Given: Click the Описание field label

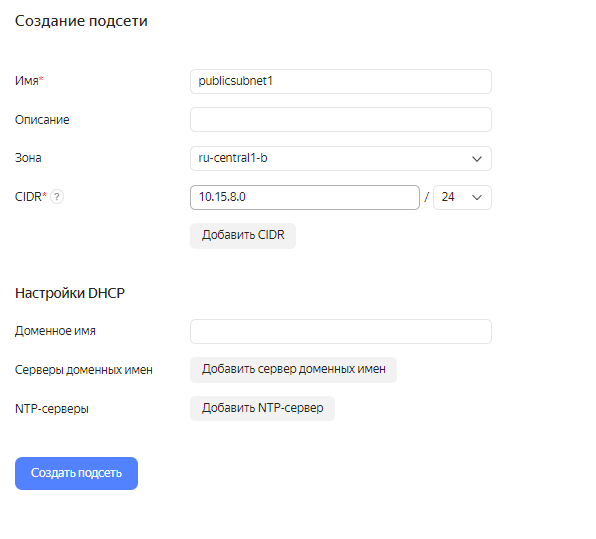Looking at the screenshot, I should pos(42,120).
